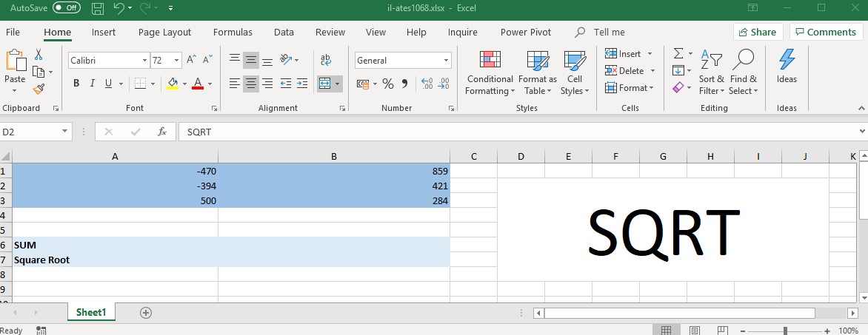Switch to the Data tab

point(284,32)
